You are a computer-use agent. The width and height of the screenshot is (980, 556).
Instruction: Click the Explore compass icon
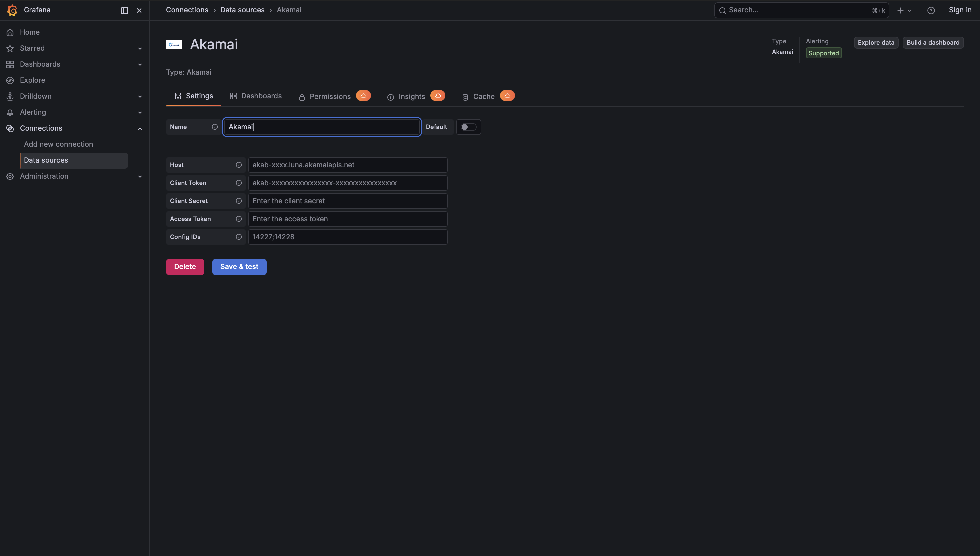(x=10, y=81)
